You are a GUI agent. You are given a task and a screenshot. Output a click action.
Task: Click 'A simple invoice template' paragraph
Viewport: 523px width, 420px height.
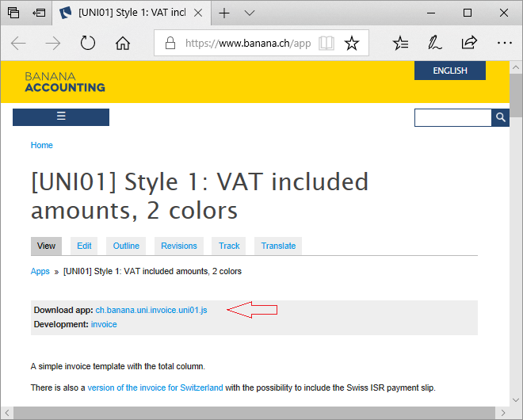pyautogui.click(x=118, y=366)
